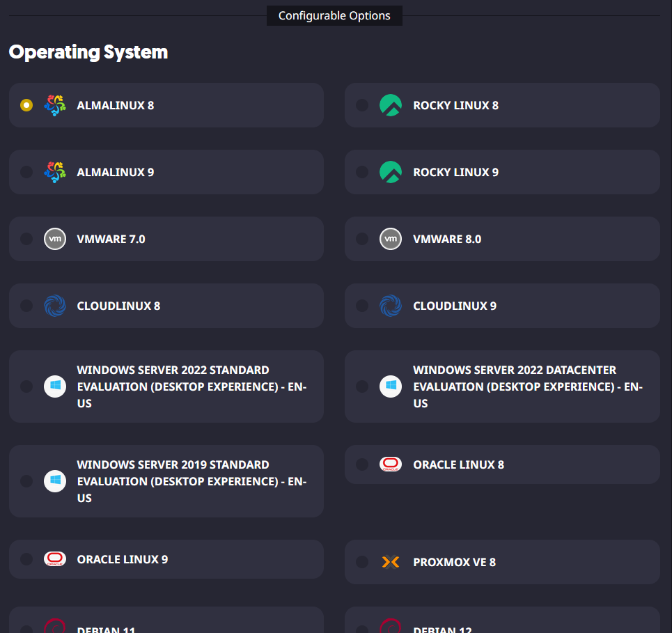Click the "ROCKY LINUX 9" label text
672x633 pixels.
(x=455, y=172)
